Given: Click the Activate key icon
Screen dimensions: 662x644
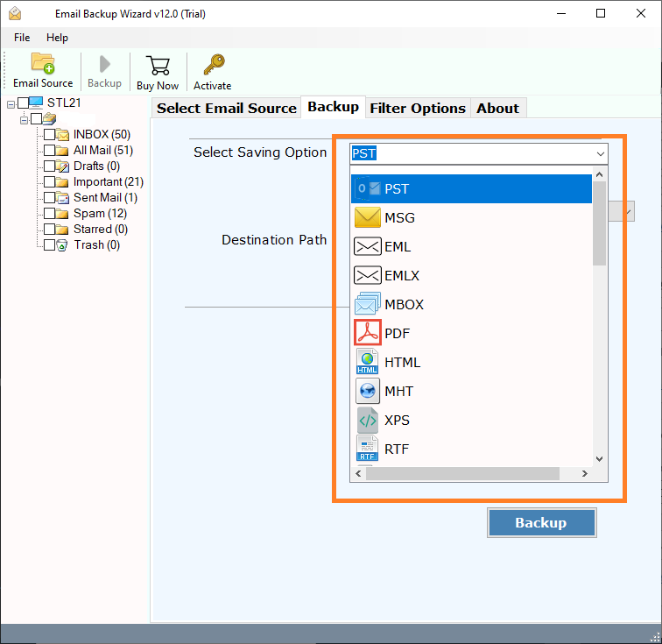Looking at the screenshot, I should point(213,65).
